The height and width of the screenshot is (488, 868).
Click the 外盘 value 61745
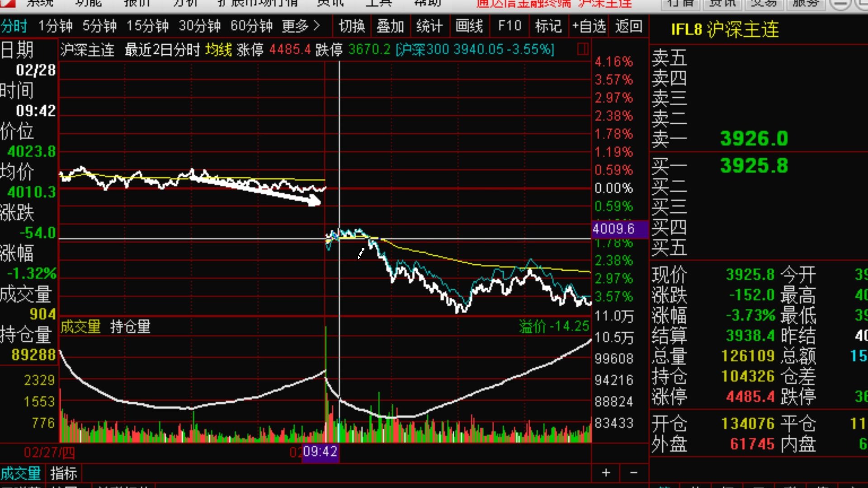coord(752,444)
